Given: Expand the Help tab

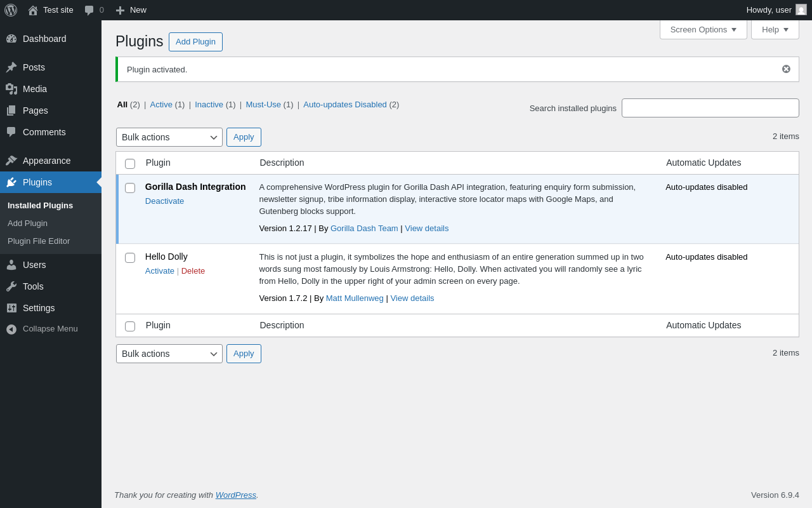Looking at the screenshot, I should pyautogui.click(x=775, y=29).
